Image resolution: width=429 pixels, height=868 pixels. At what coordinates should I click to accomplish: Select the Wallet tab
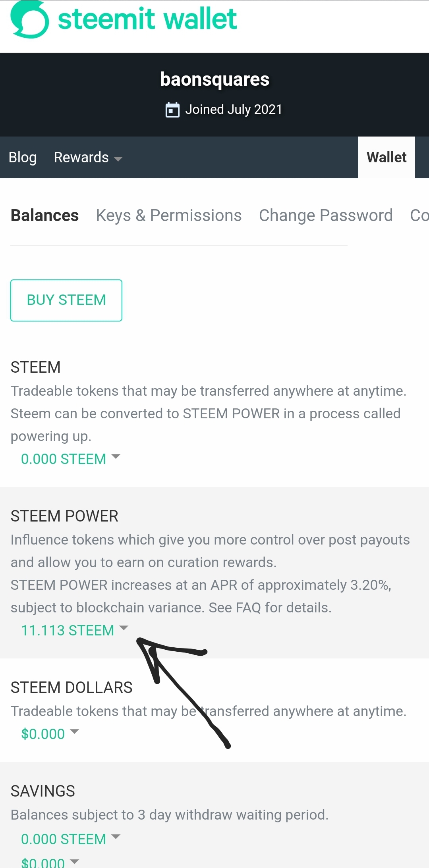click(386, 158)
